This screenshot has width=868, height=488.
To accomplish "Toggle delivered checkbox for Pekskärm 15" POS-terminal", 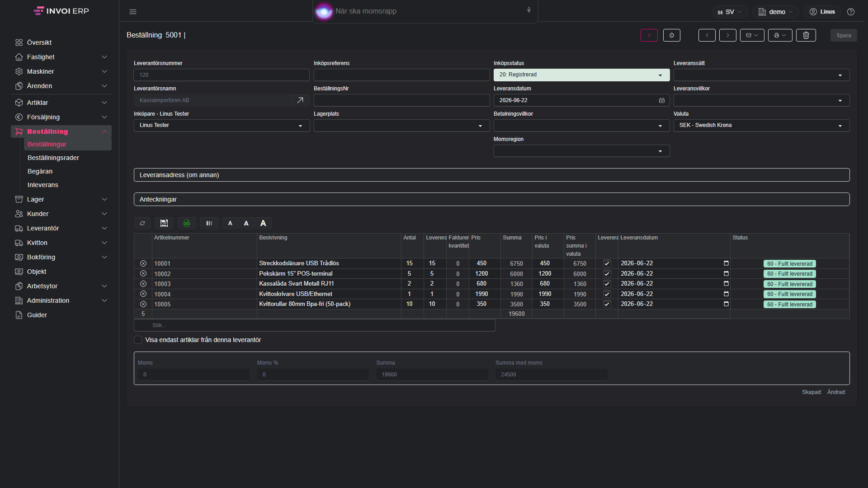I will pos(607,274).
